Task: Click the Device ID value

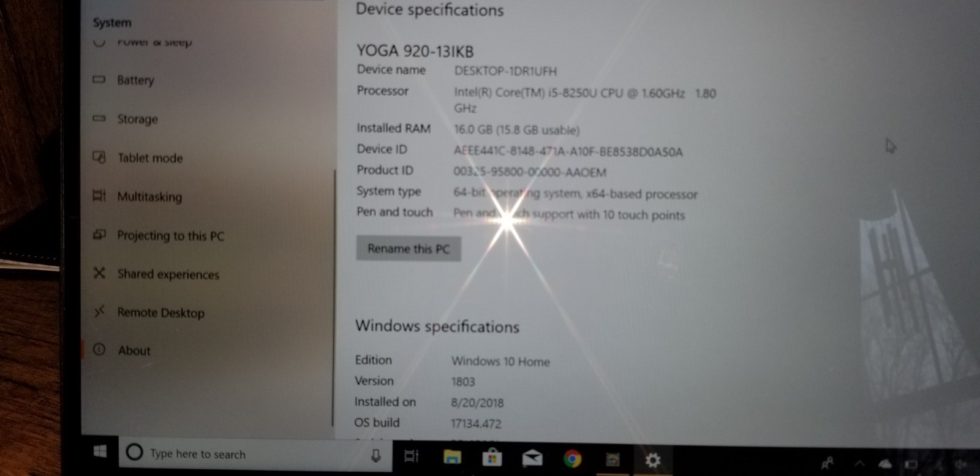Action: [x=568, y=151]
